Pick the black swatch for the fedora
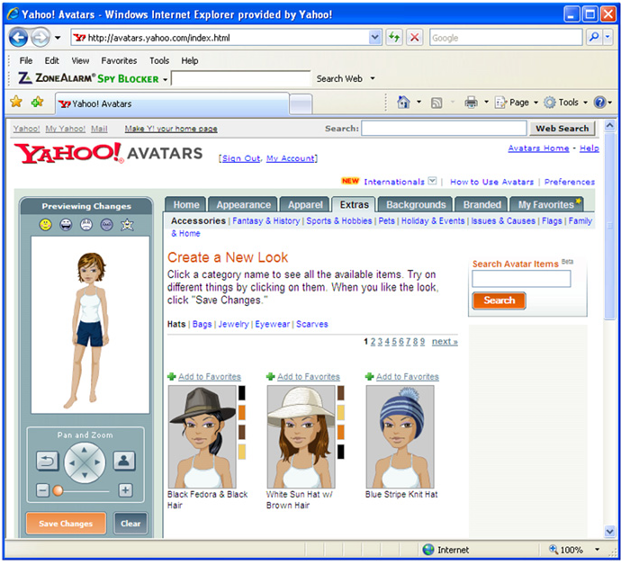Viewport: 621px width, 565px height. (x=242, y=393)
